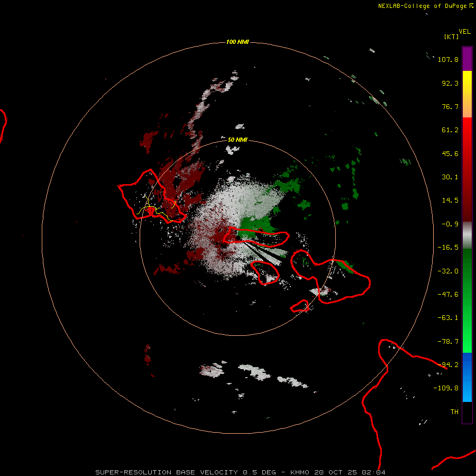
Task: Click the -109.8 scale value
Action: (446, 388)
